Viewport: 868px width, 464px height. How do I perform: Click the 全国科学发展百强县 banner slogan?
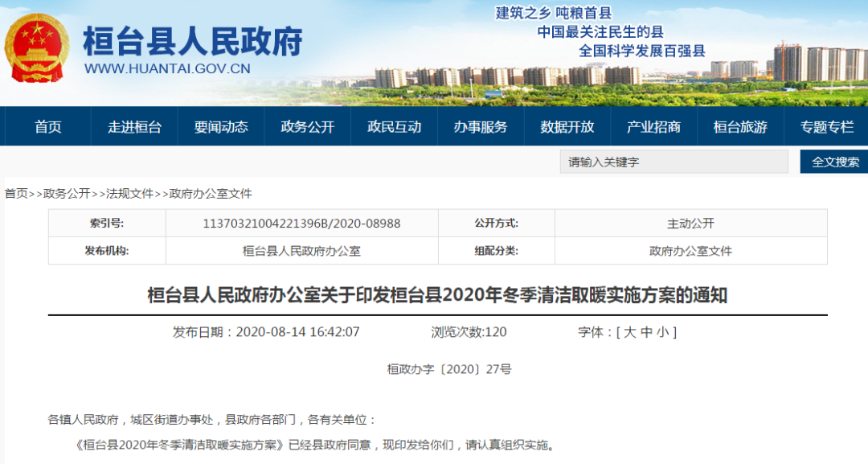pos(642,51)
